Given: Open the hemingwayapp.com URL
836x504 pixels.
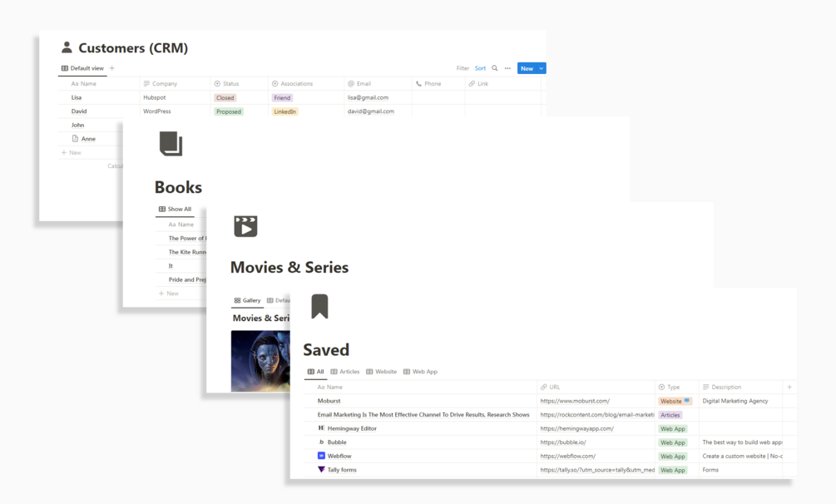Looking at the screenshot, I should tap(577, 428).
